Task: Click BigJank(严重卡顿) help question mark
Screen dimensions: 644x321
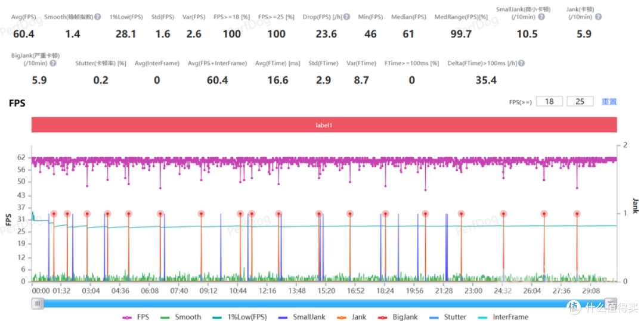Action: coord(53,63)
